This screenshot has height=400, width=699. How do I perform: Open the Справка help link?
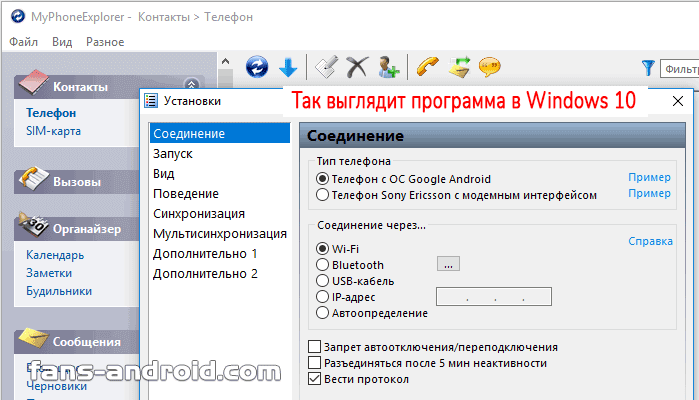point(650,241)
